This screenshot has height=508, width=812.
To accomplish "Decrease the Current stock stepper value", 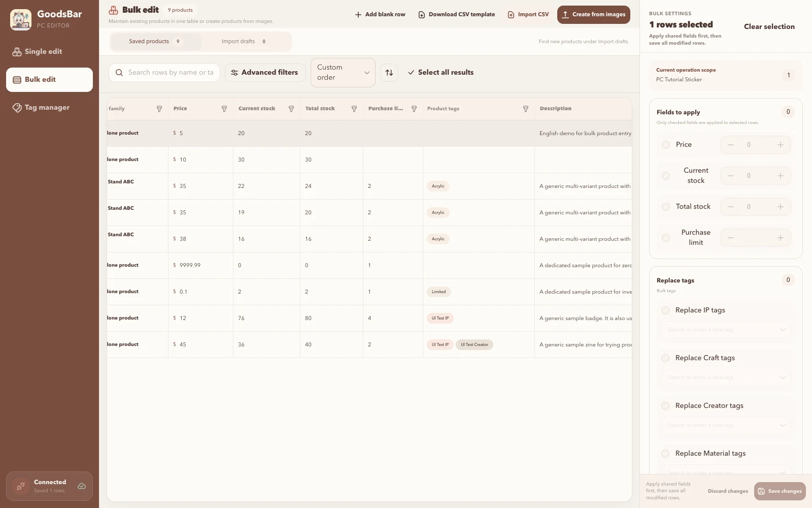I will 731,176.
